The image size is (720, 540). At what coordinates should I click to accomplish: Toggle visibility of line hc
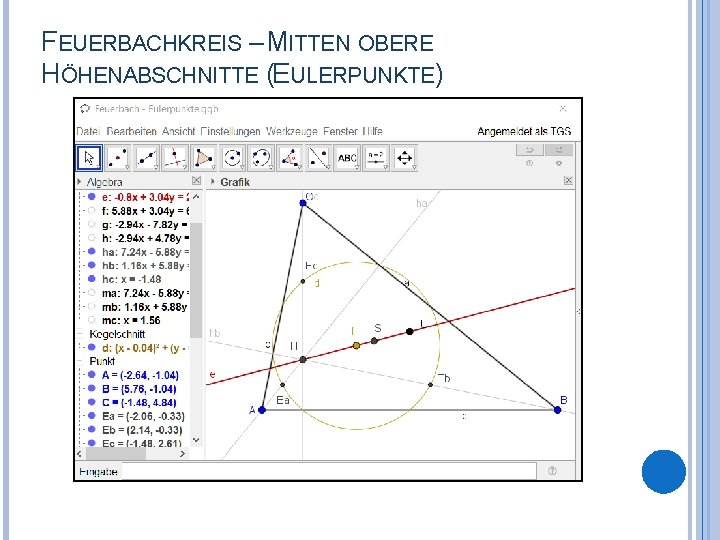pyautogui.click(x=91, y=279)
